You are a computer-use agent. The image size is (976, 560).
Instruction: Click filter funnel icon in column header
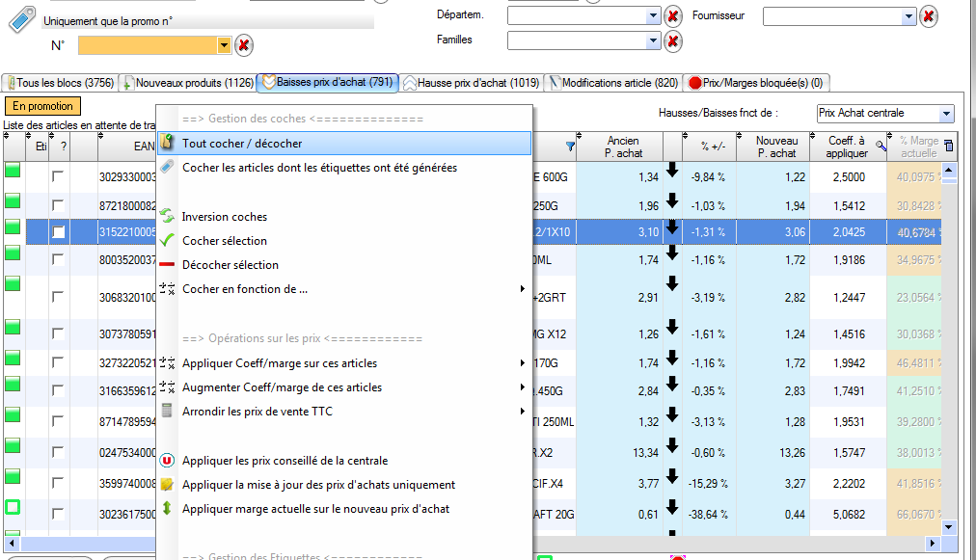coord(569,147)
